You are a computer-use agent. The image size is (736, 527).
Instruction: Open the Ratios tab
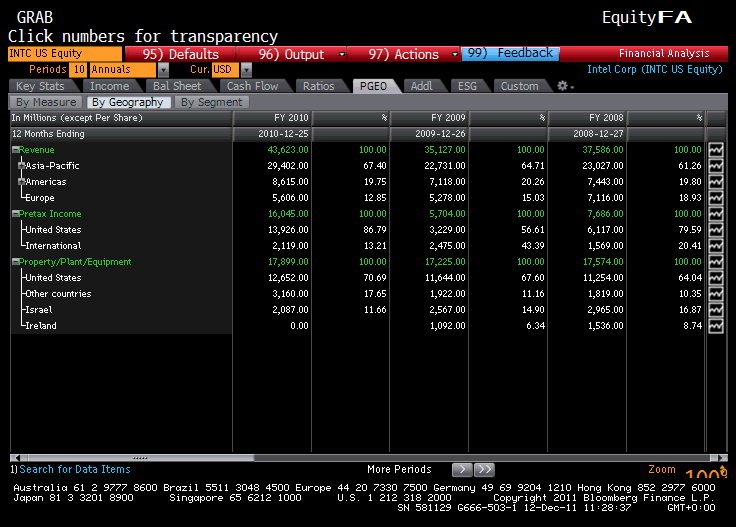coord(318,86)
